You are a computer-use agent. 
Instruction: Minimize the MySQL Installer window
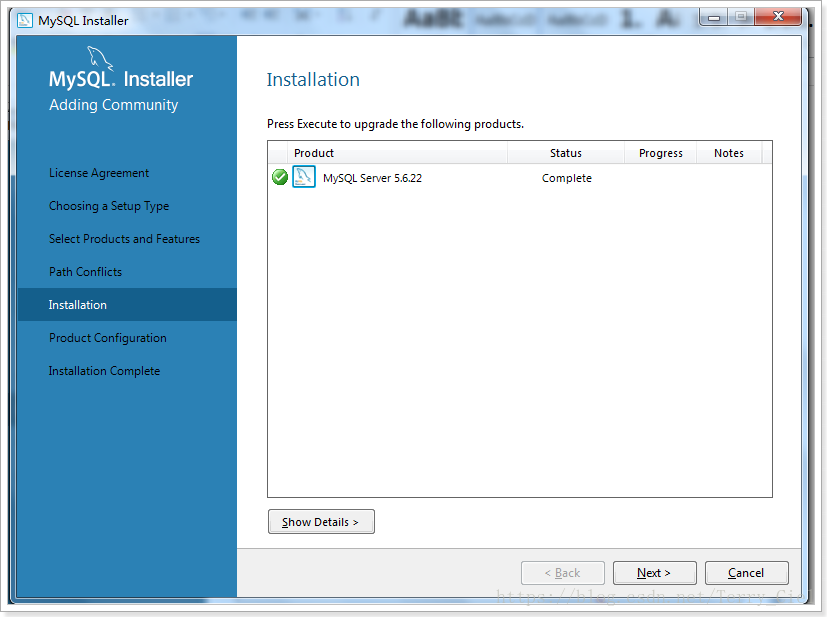714,17
